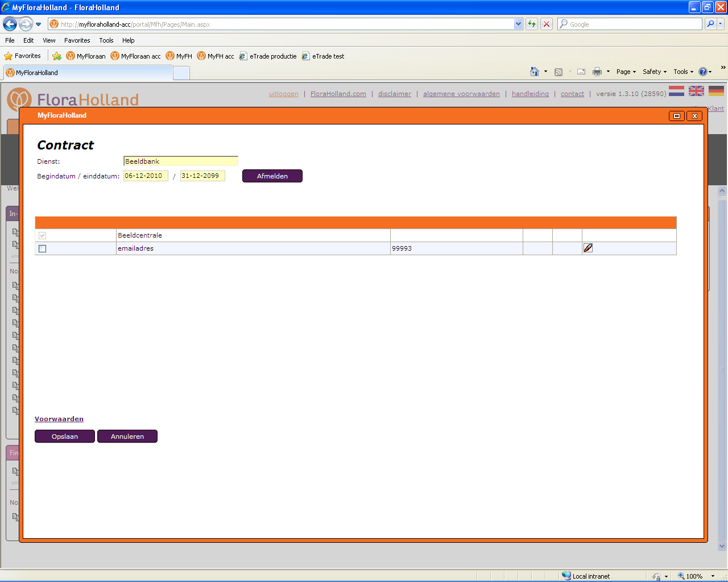Click the einddatum field 31-12-2099
The width and height of the screenshot is (728, 582).
(x=202, y=176)
